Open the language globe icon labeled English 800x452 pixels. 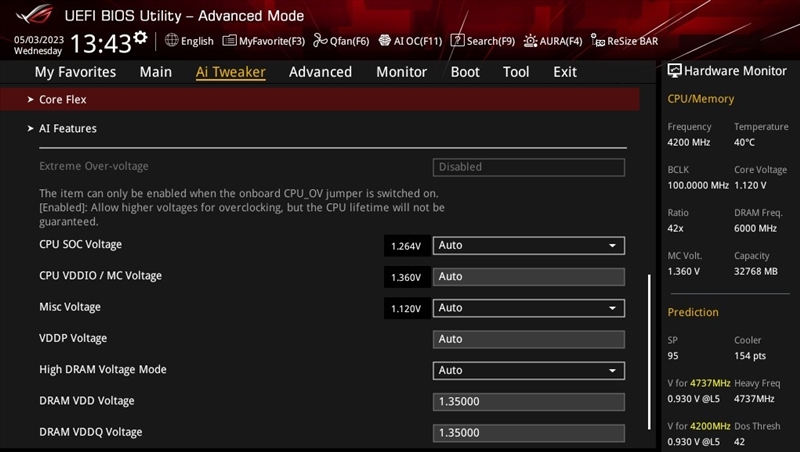tap(172, 41)
